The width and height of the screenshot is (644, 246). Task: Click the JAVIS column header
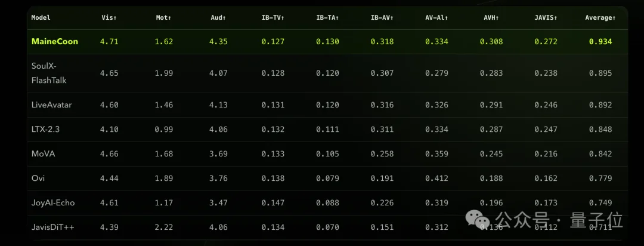point(546,18)
